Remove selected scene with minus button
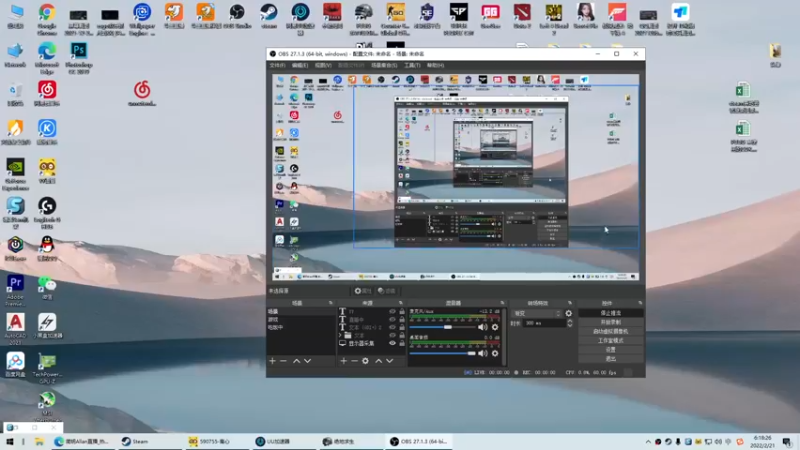Viewport: 800px width, 450px height. pos(284,361)
